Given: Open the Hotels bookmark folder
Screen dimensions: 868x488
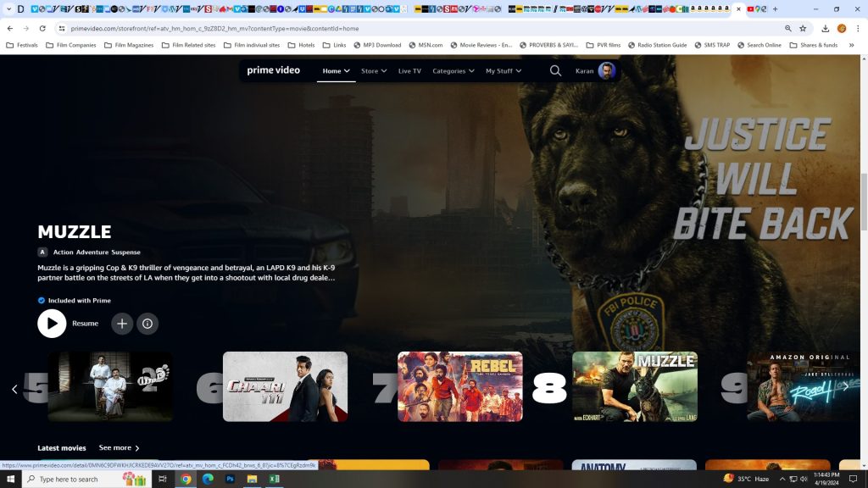Looking at the screenshot, I should [x=301, y=45].
